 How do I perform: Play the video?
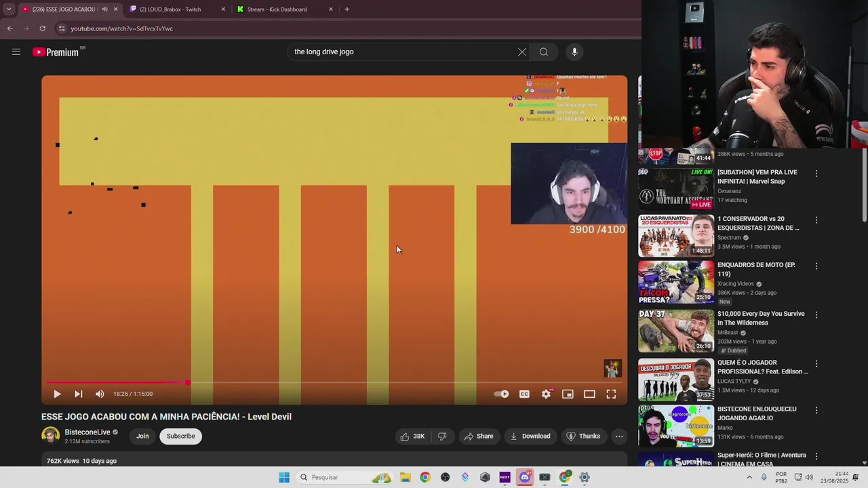[57, 394]
